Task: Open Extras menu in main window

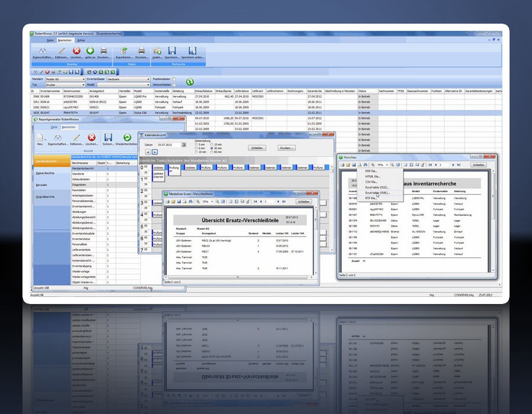Action: (x=81, y=40)
